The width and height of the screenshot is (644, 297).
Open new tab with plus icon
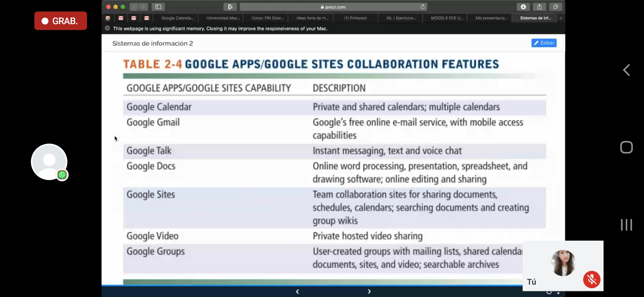click(561, 18)
